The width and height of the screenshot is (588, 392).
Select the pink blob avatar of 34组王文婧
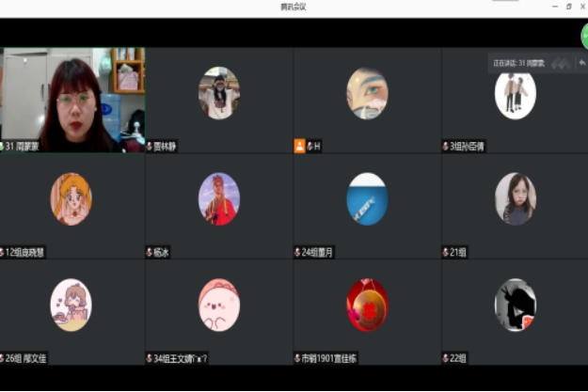pyautogui.click(x=218, y=305)
